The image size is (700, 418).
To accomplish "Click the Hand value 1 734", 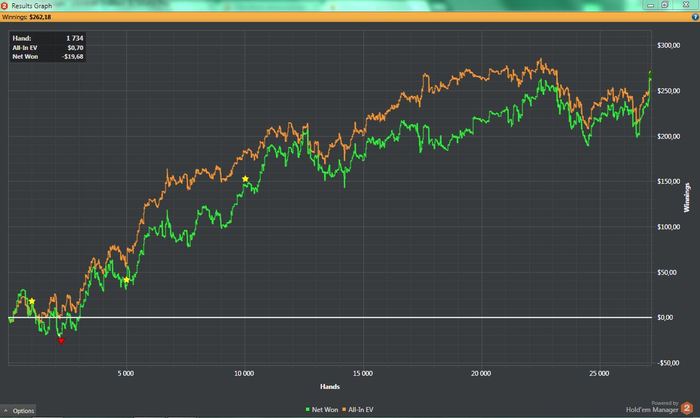I will 75,38.
